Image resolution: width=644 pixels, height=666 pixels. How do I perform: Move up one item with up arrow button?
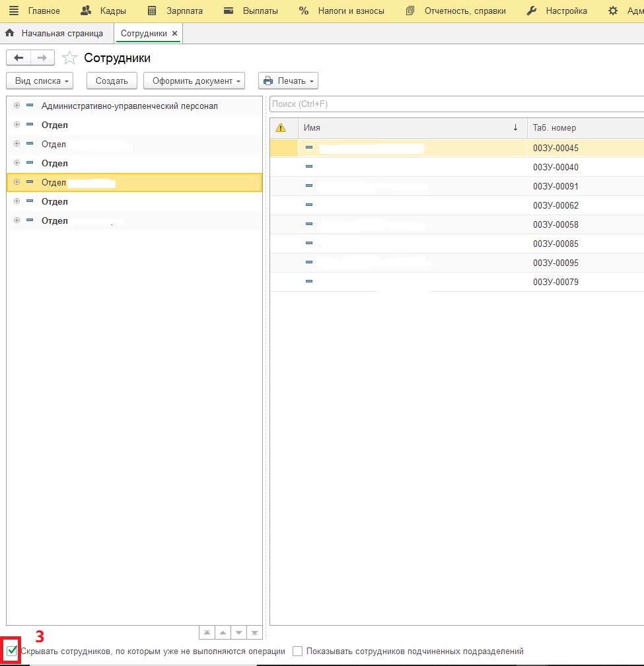tap(223, 632)
